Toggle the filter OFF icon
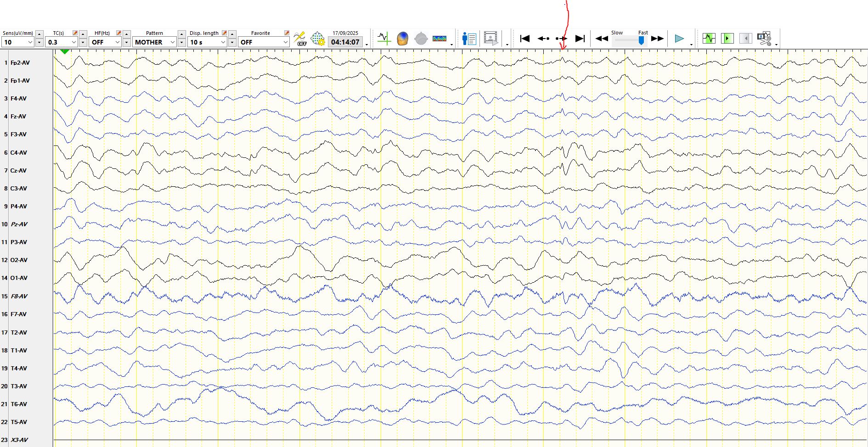Image resolution: width=868 pixels, height=447 pixels. 300,39
